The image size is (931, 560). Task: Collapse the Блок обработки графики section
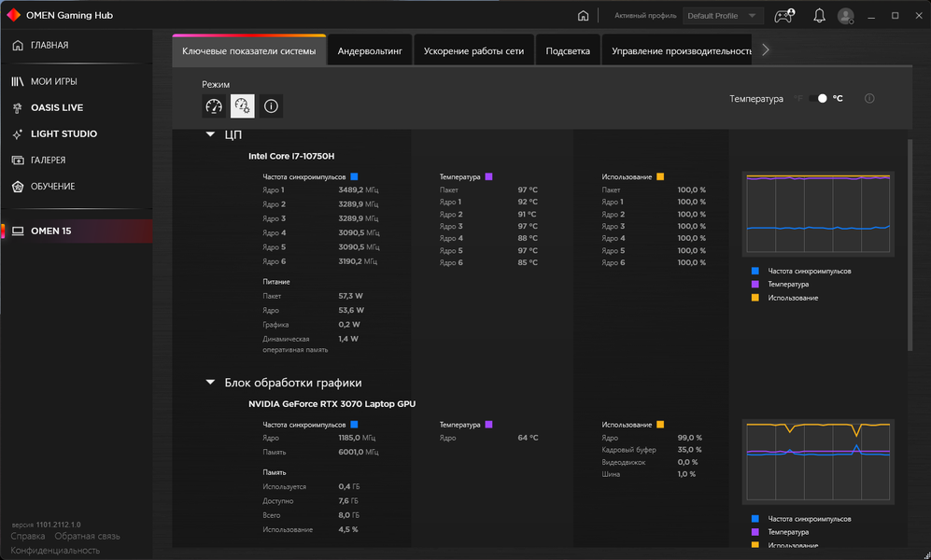pyautogui.click(x=210, y=383)
